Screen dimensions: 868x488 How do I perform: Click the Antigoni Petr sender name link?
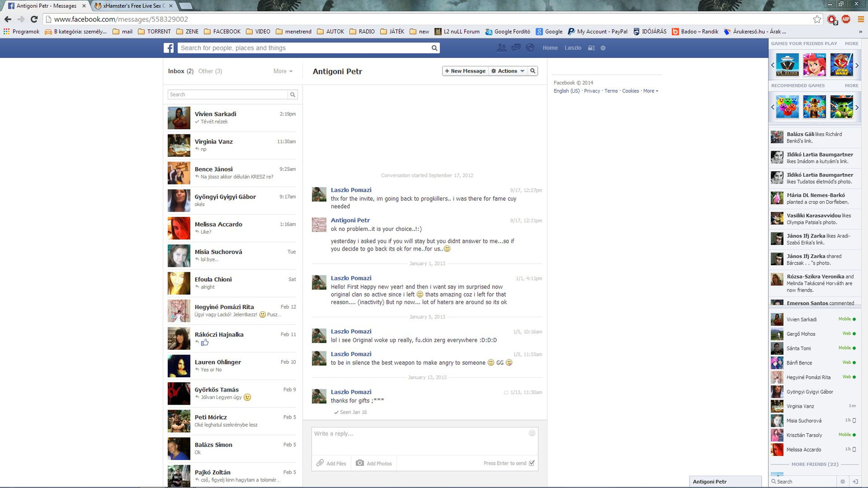click(350, 220)
